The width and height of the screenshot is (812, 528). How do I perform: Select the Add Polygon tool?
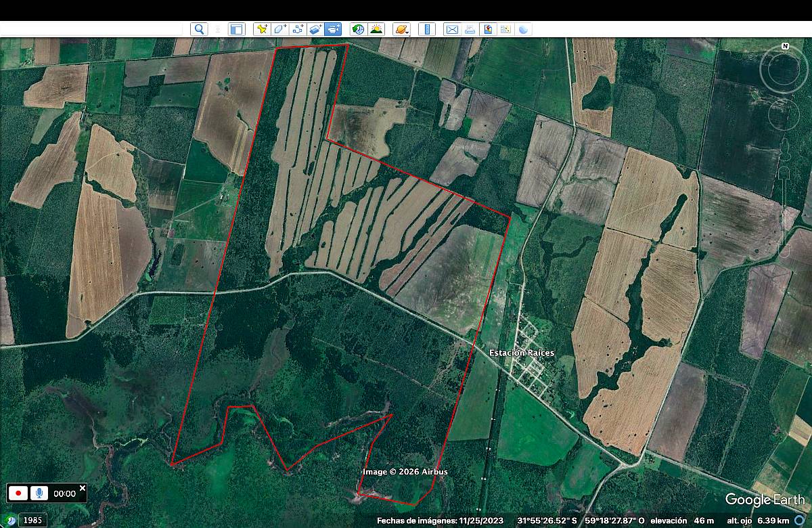pyautogui.click(x=279, y=29)
